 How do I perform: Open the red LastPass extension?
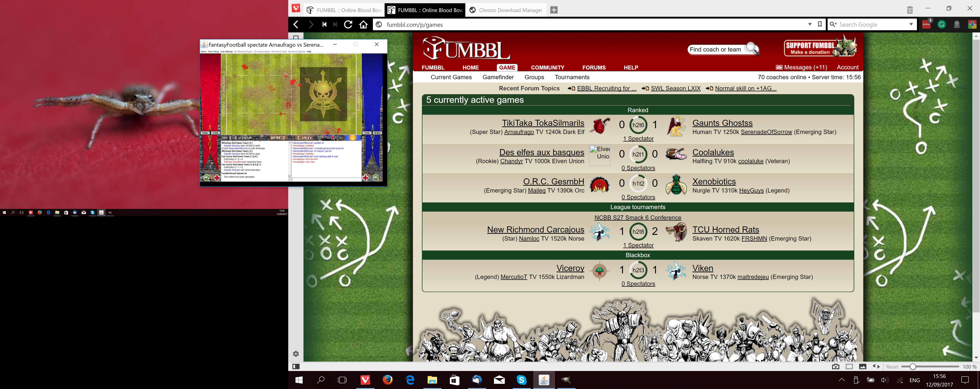(x=927, y=24)
